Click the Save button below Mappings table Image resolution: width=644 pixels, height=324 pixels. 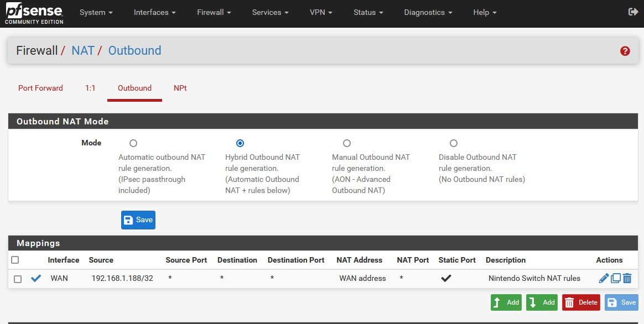tap(621, 302)
